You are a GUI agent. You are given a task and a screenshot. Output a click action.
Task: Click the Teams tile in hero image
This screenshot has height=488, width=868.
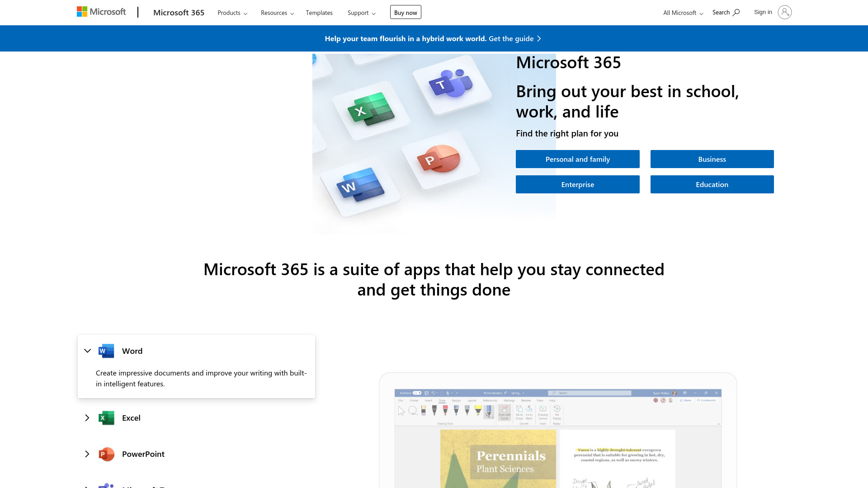coord(452,85)
